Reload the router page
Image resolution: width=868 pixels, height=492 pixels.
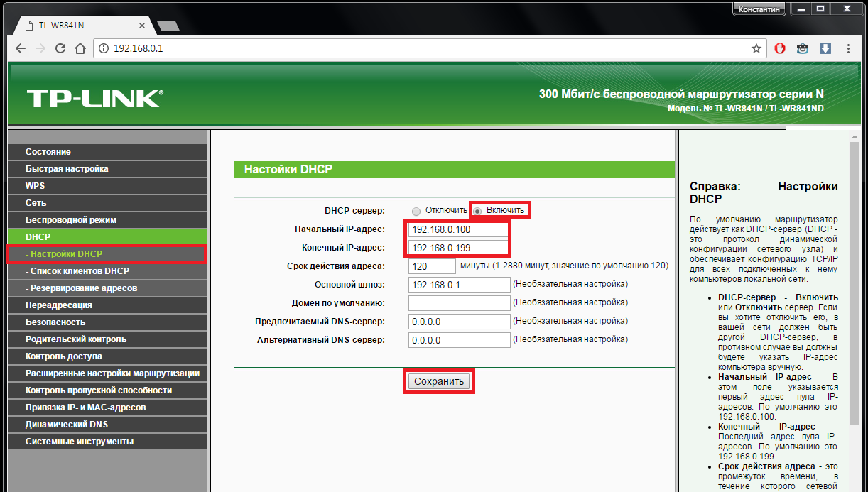tap(60, 49)
